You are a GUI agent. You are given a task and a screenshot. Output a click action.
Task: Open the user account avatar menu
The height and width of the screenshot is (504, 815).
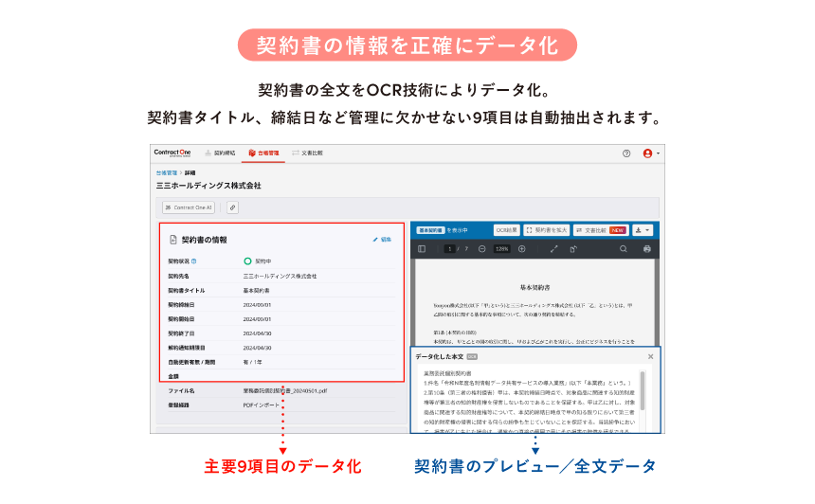pyautogui.click(x=651, y=153)
